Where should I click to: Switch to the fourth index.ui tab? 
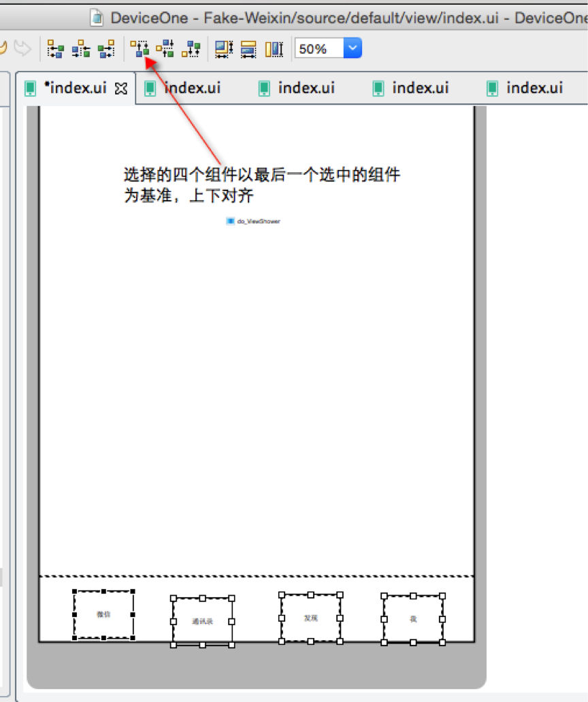411,88
